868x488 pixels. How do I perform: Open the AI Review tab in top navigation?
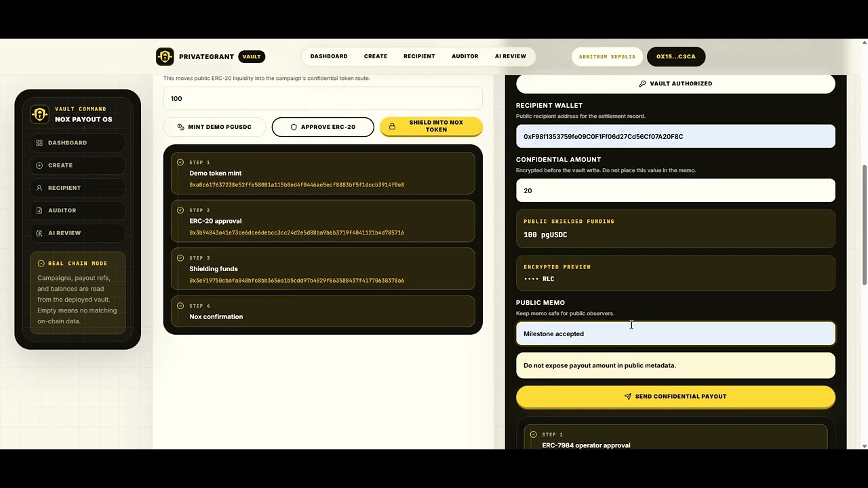click(x=511, y=56)
